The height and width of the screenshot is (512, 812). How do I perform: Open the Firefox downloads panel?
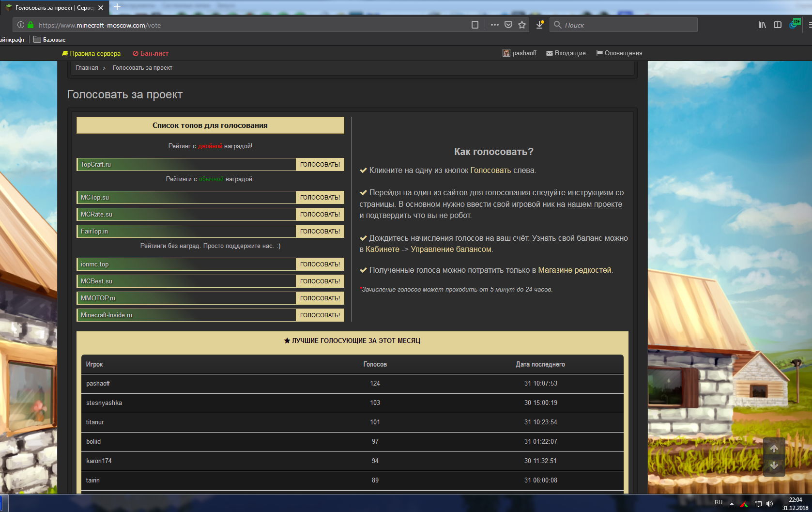[x=539, y=25]
